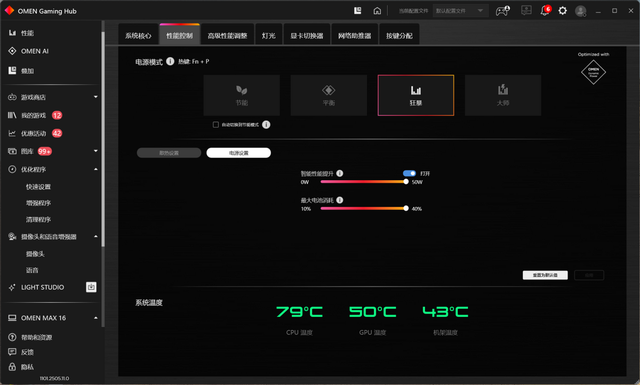The image size is (640, 385).
Task: Collapse the 摄像头和语音增强器 section arrow
Action: point(96,236)
